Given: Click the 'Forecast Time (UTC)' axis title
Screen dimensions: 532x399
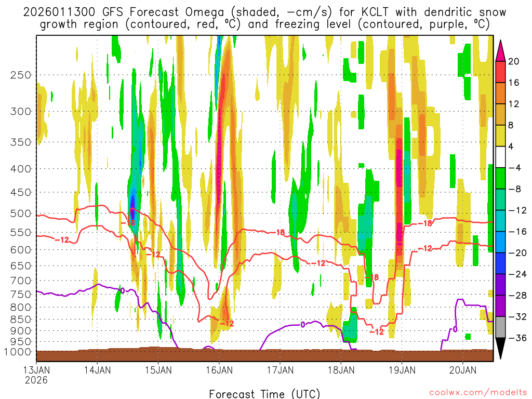Looking at the screenshot, I should pos(264,394).
